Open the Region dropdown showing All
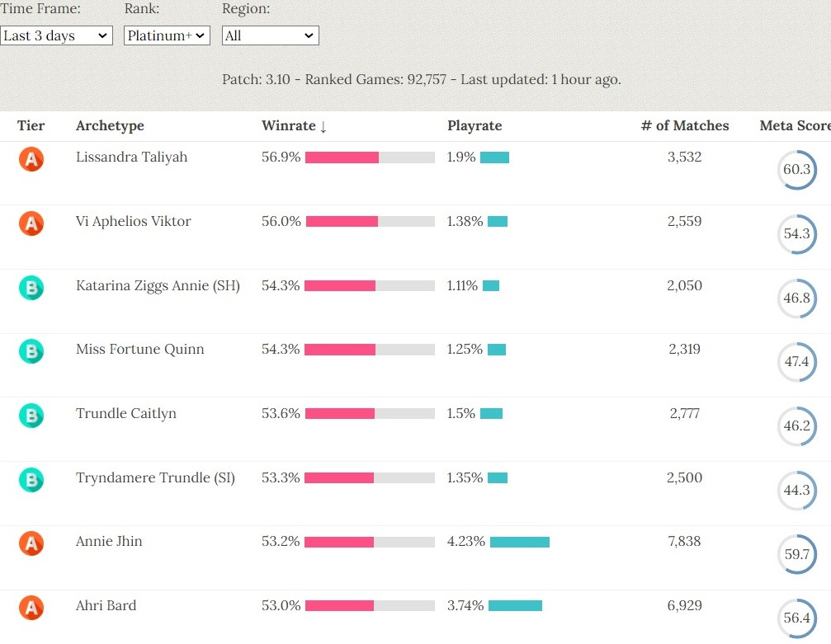The image size is (831, 644). (x=271, y=35)
